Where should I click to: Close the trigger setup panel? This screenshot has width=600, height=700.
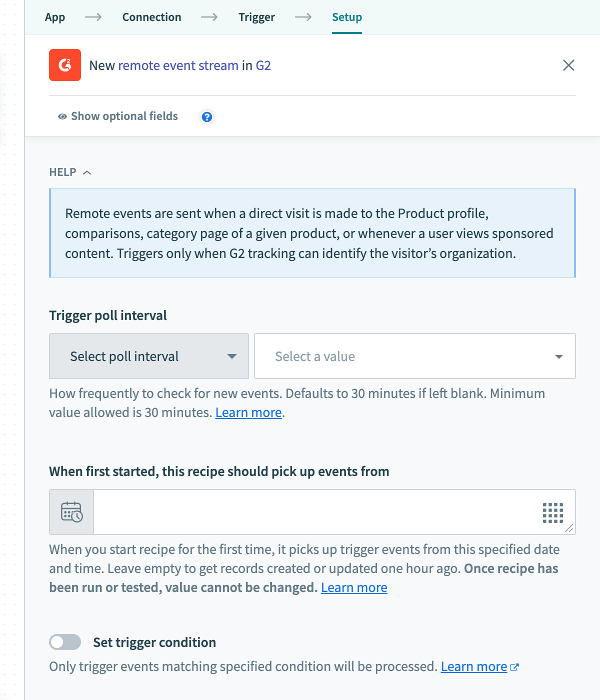[568, 65]
